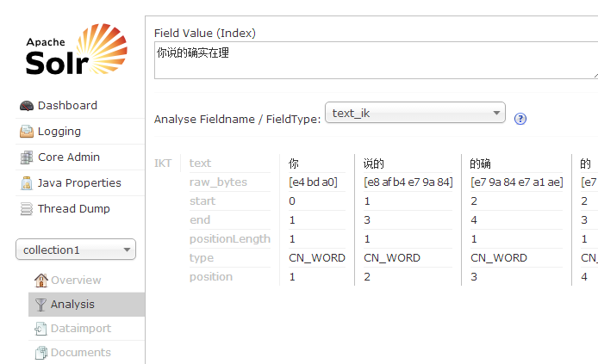Click the Logging icon in sidebar
Viewport: 598px width, 364px height.
coord(27,132)
